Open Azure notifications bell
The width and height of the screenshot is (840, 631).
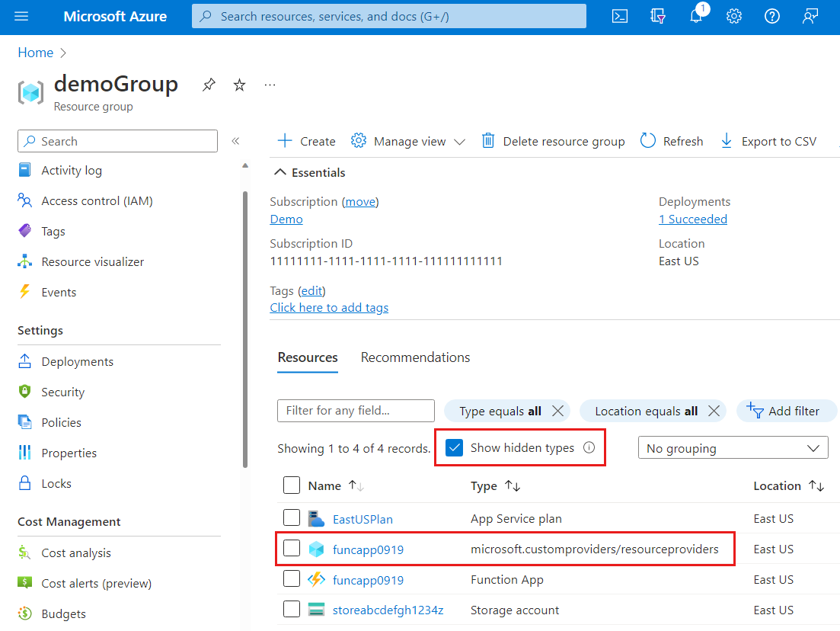click(695, 15)
